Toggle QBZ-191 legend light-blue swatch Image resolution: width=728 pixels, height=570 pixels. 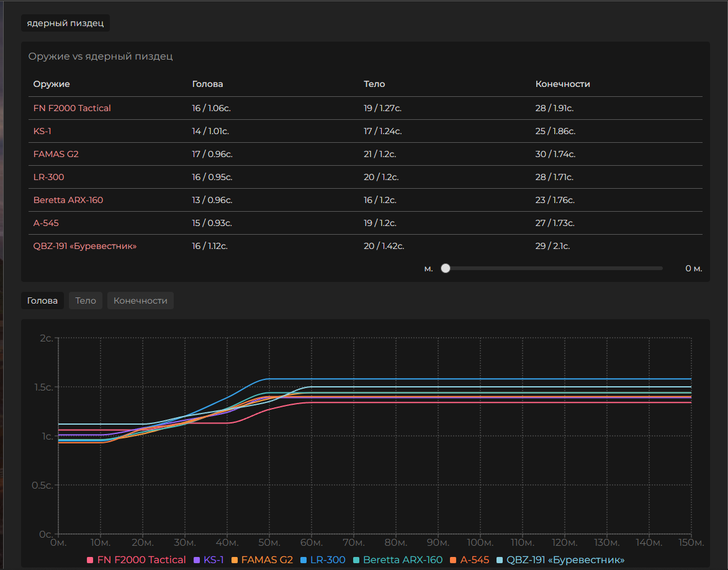coord(500,560)
